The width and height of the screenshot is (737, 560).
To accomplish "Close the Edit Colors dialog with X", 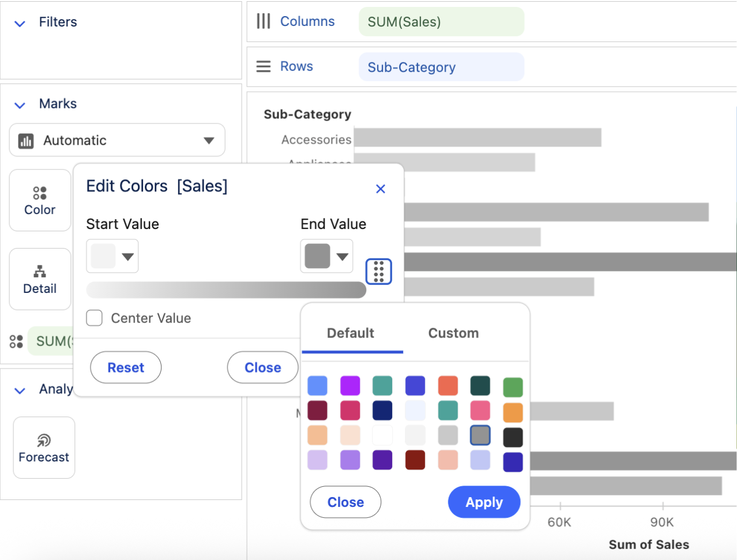I will click(381, 189).
